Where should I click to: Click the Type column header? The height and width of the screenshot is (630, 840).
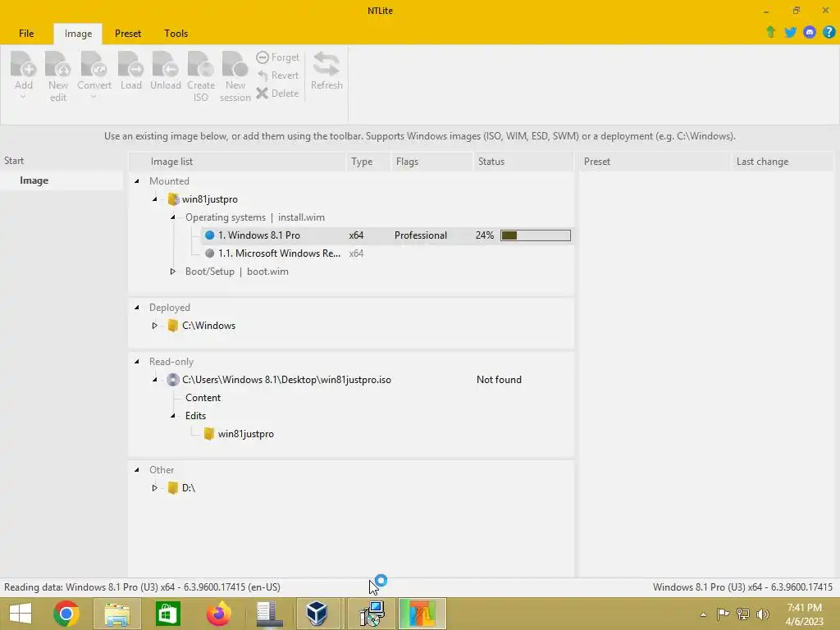click(368, 162)
